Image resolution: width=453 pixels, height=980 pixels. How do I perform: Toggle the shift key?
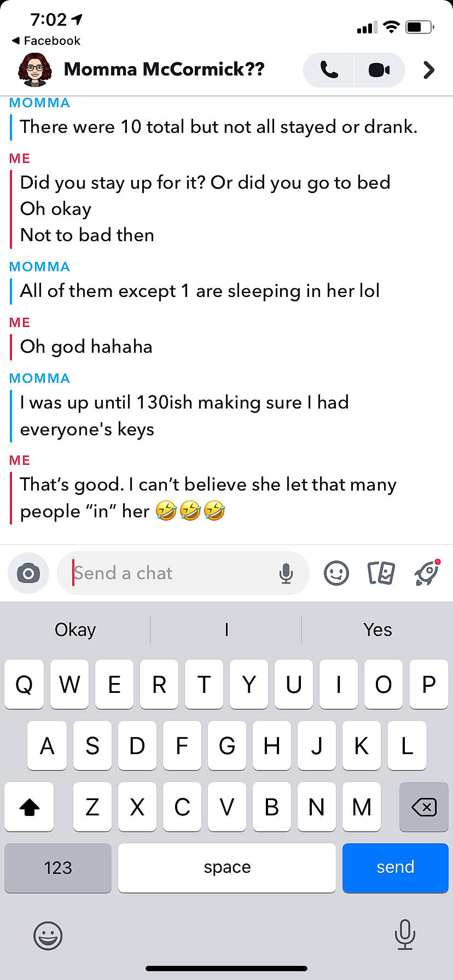(29, 807)
